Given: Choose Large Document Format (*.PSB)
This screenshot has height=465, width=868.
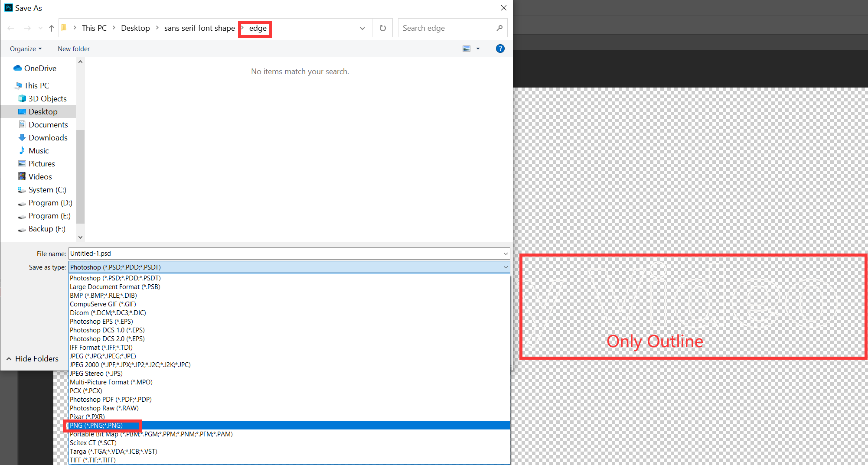Looking at the screenshot, I should tap(289, 287).
